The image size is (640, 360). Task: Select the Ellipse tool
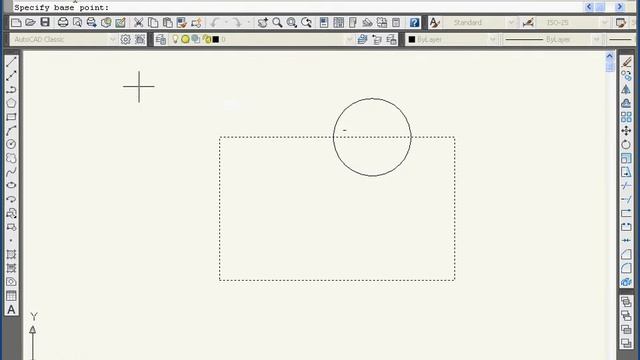click(x=11, y=185)
